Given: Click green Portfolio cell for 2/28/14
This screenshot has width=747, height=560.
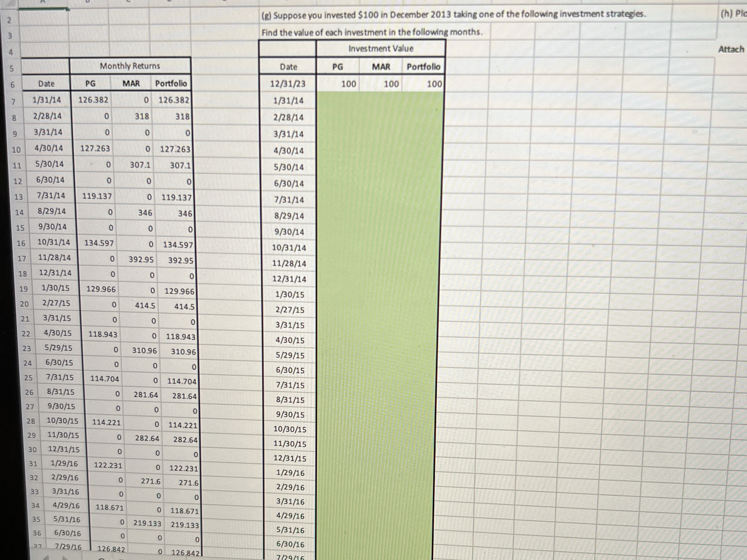Looking at the screenshot, I should click(x=423, y=117).
